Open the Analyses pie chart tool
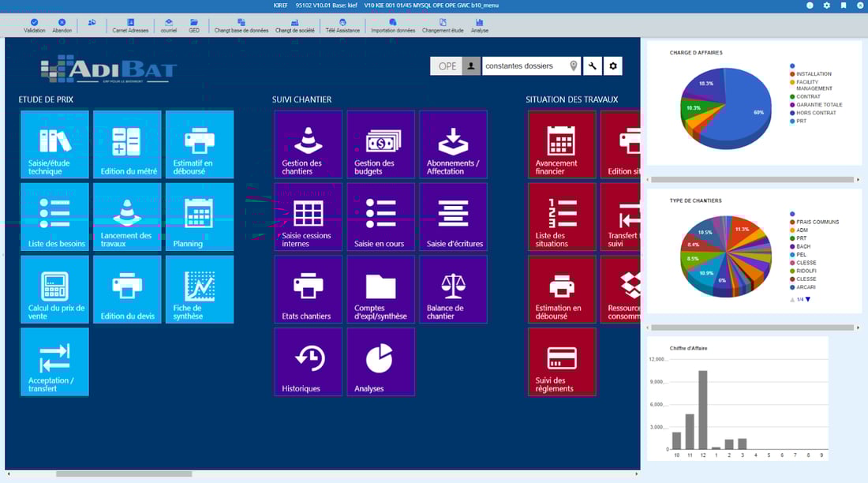868x483 pixels. point(380,361)
